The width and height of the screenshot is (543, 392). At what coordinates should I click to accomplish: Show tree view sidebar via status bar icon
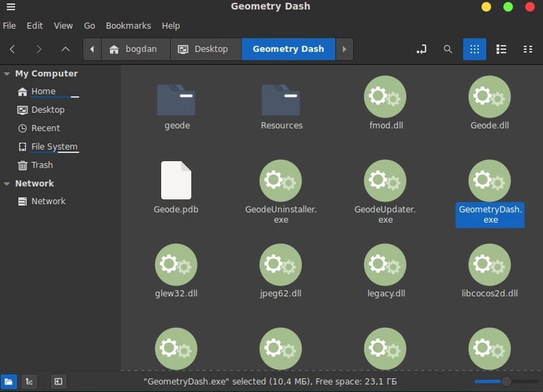point(29,382)
